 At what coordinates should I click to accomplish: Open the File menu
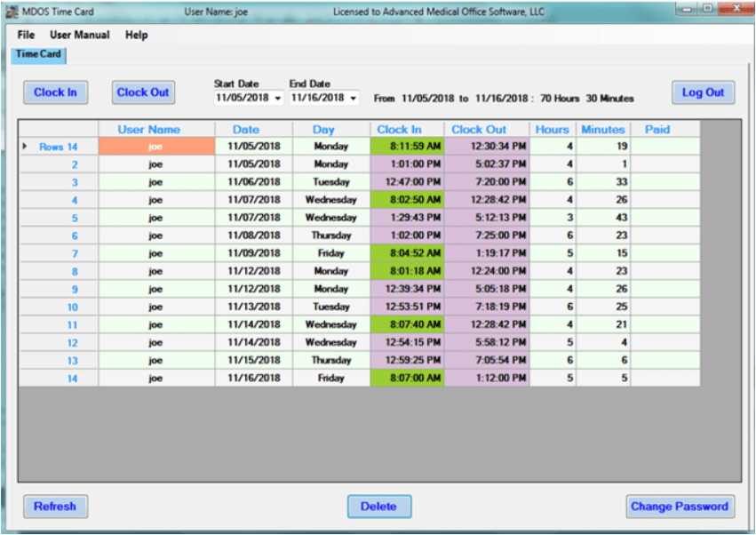[25, 35]
